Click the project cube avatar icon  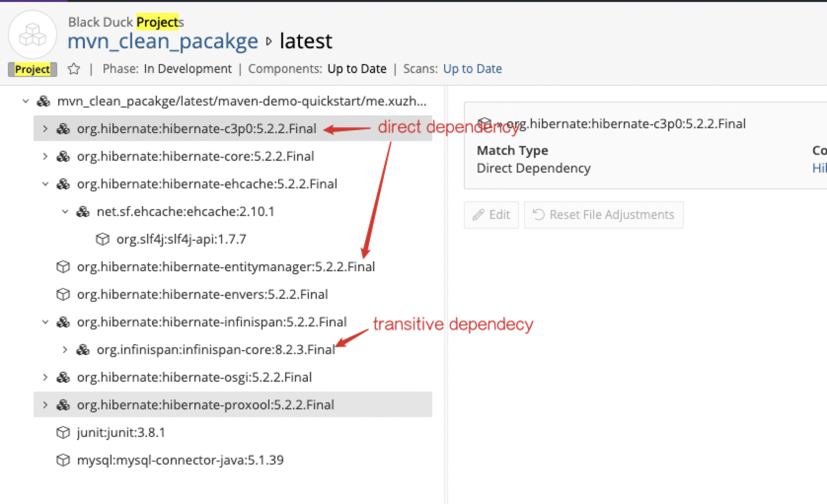pyautogui.click(x=32, y=35)
